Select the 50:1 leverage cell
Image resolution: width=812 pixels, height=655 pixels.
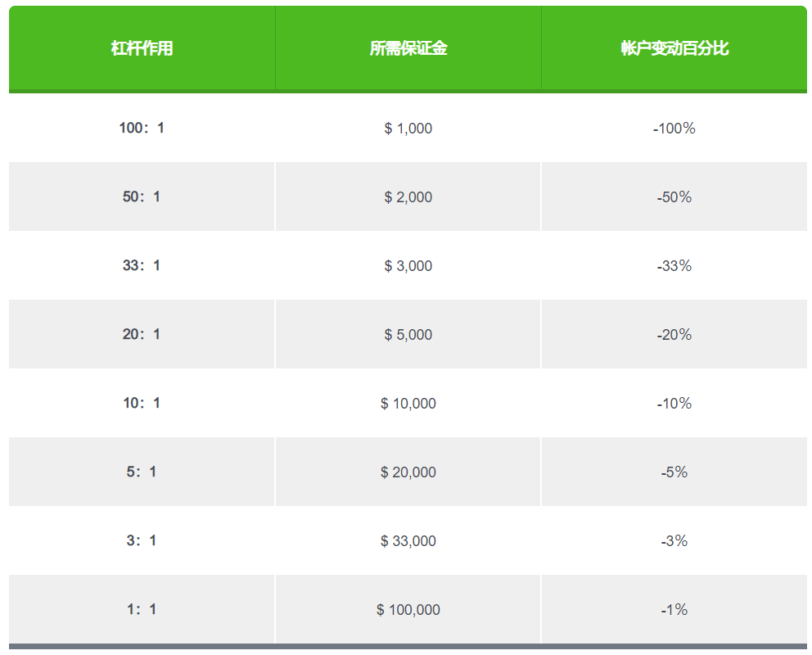[142, 196]
